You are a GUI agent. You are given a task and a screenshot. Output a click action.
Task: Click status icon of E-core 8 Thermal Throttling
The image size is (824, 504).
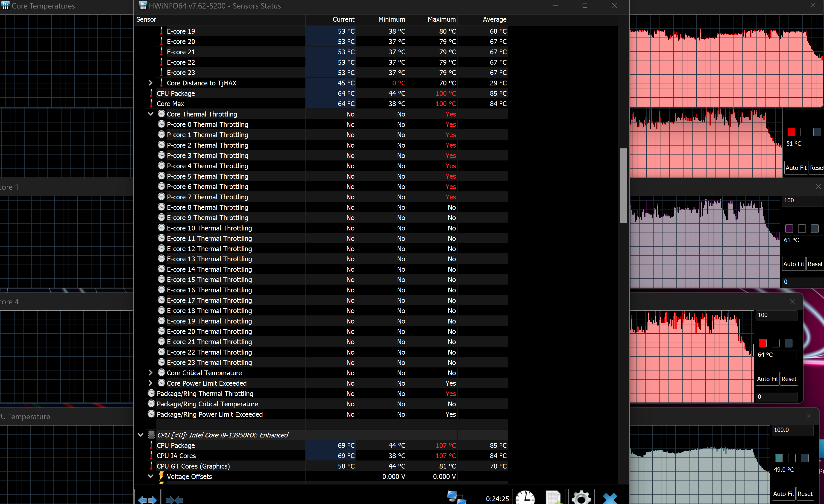click(x=161, y=207)
